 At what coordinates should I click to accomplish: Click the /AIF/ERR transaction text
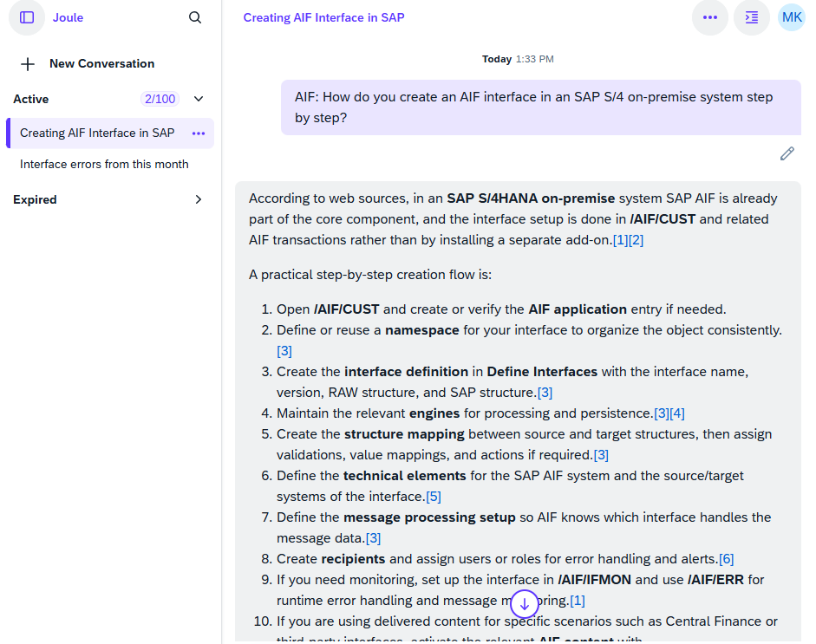(x=715, y=580)
